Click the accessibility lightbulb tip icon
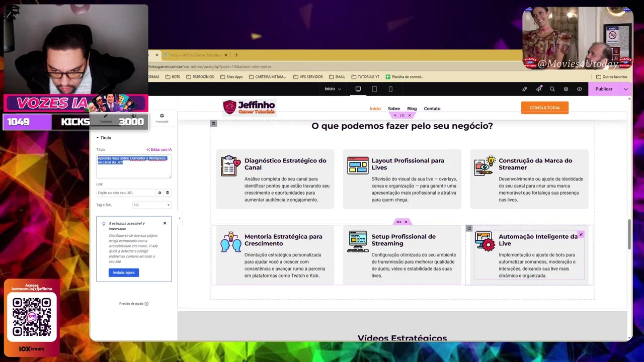 [x=104, y=224]
